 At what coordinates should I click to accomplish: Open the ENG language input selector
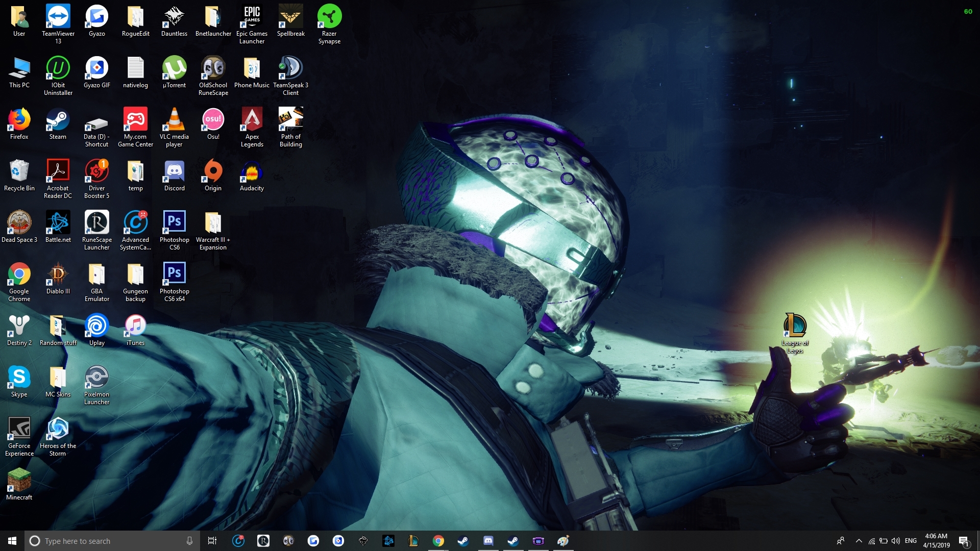click(911, 541)
